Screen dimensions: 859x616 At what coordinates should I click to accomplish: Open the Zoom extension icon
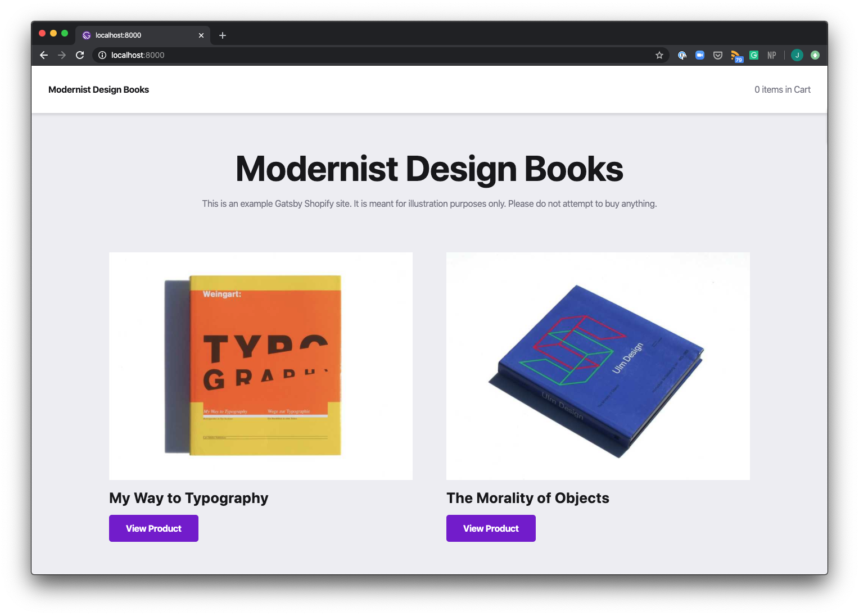click(x=700, y=55)
